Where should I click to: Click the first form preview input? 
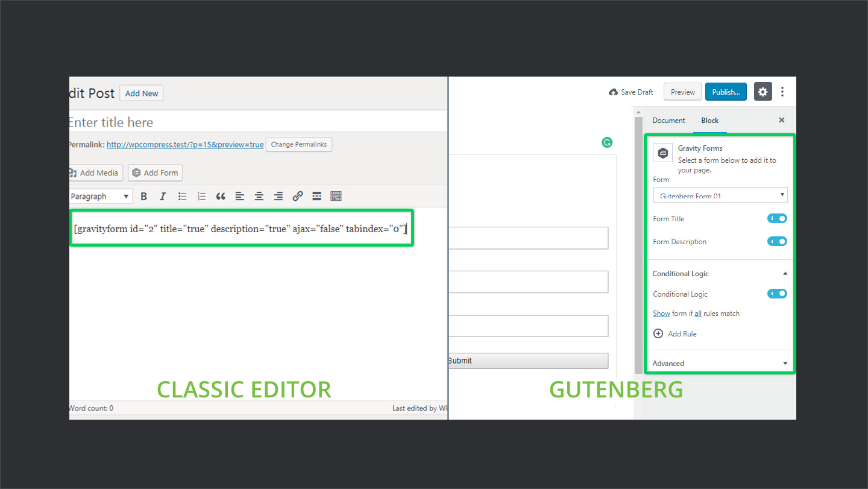(529, 238)
